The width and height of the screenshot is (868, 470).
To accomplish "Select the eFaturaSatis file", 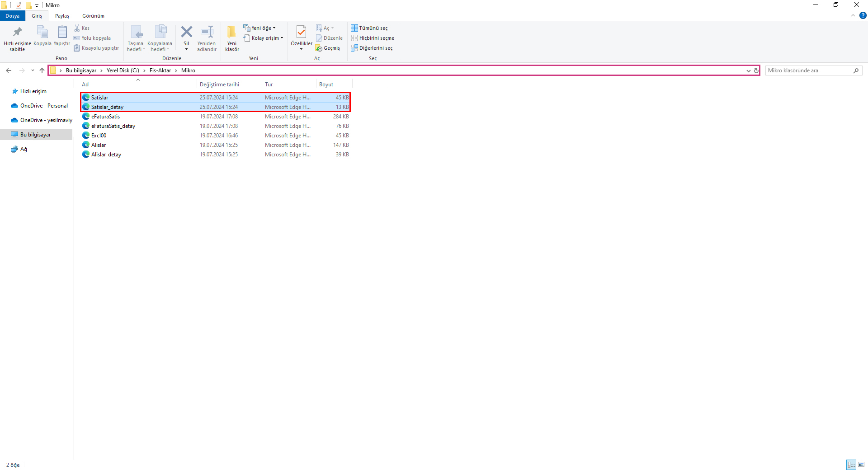I will [105, 117].
